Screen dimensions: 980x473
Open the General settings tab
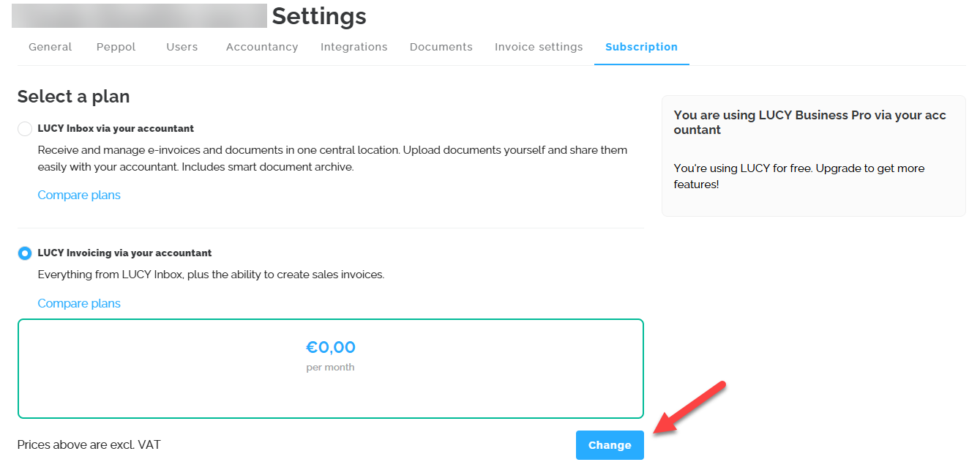click(50, 47)
